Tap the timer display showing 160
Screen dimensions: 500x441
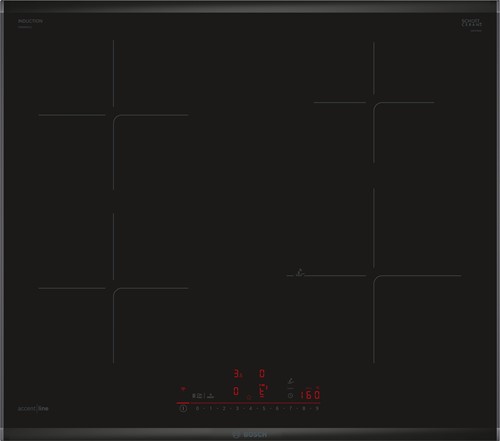coord(310,395)
